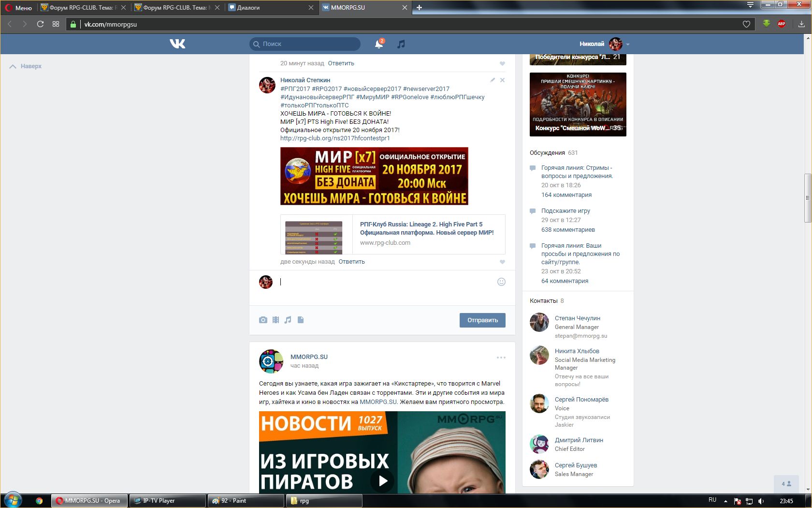Click the Отправить button
This screenshot has height=508, width=812.
482,320
